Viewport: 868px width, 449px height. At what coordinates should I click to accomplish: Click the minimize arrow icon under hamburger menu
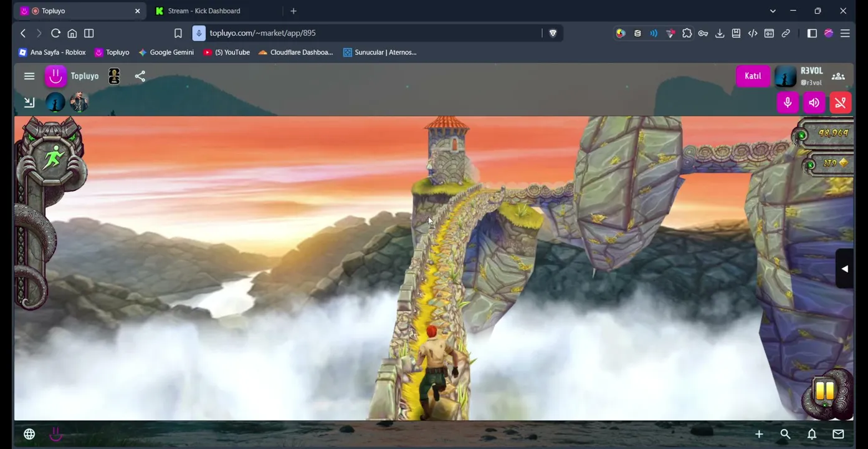(x=29, y=102)
